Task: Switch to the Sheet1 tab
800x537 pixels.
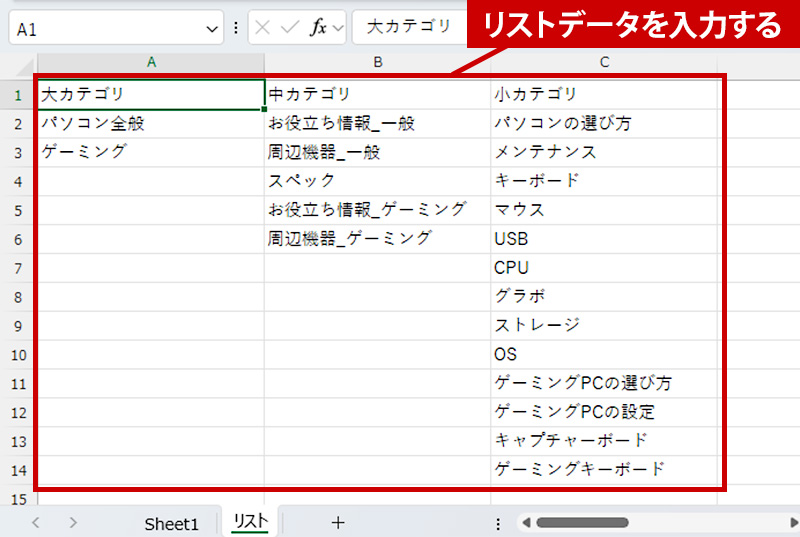Action: coord(171,523)
